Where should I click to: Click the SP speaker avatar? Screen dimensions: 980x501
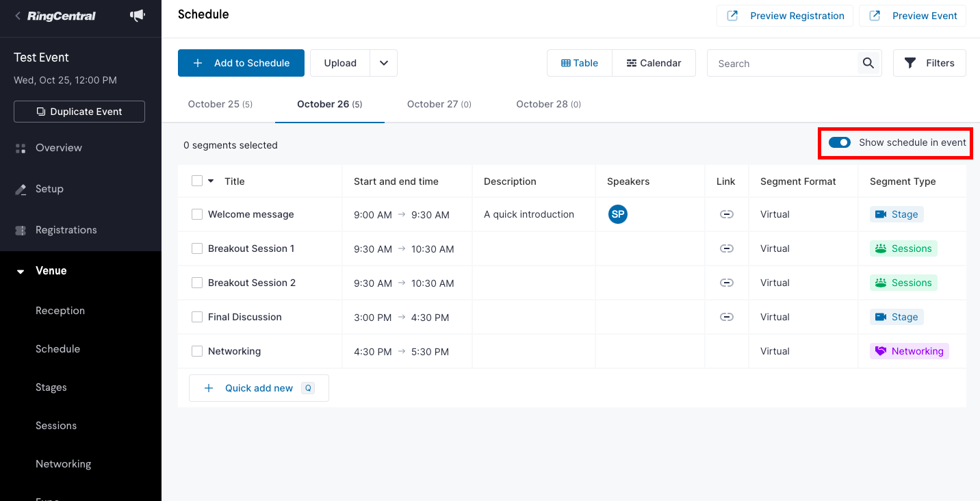click(x=618, y=214)
